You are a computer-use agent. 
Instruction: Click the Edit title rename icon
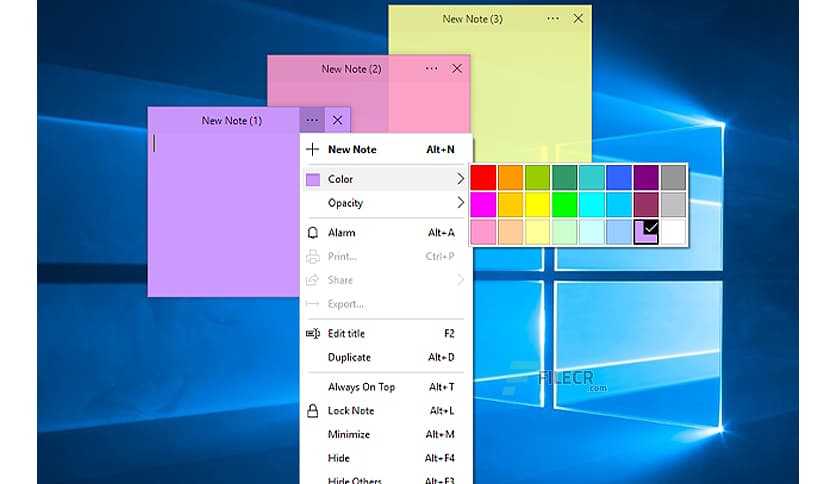point(312,333)
